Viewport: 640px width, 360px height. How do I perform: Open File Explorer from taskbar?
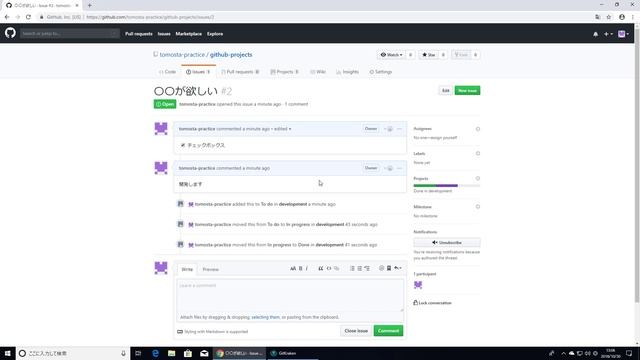click(171, 353)
